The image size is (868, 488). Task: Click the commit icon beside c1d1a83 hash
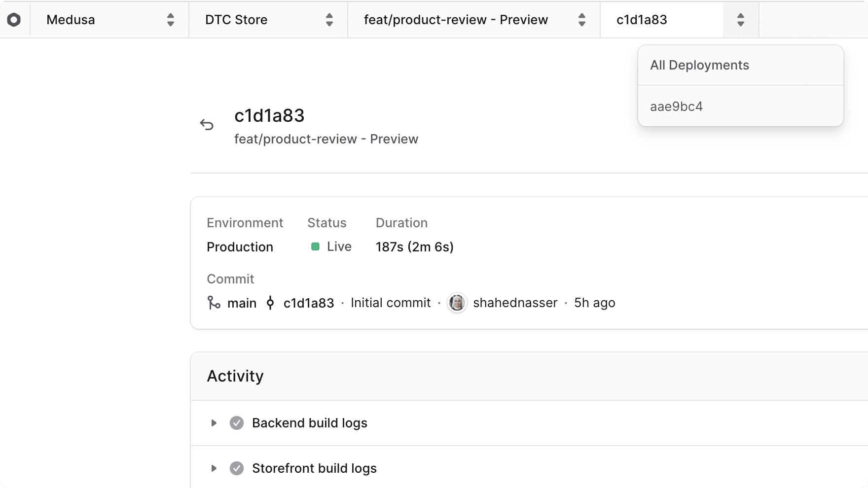[270, 303]
